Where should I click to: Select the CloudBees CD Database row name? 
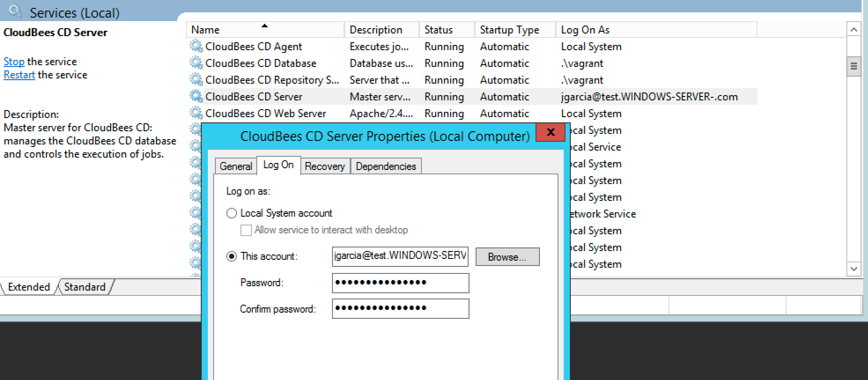[x=261, y=63]
